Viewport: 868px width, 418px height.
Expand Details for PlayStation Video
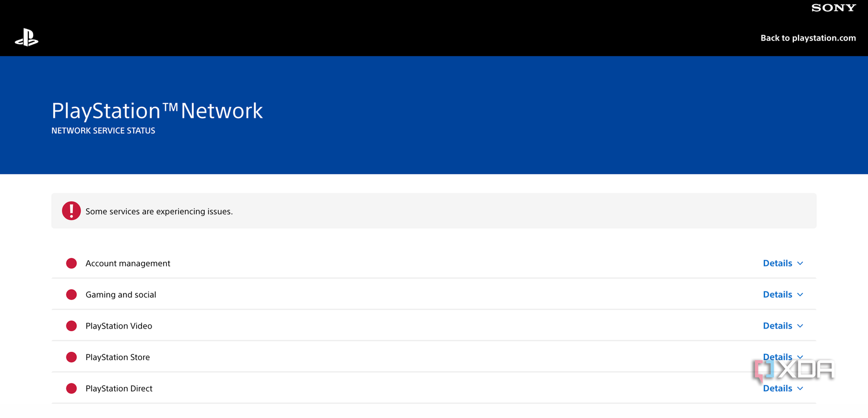pos(778,325)
